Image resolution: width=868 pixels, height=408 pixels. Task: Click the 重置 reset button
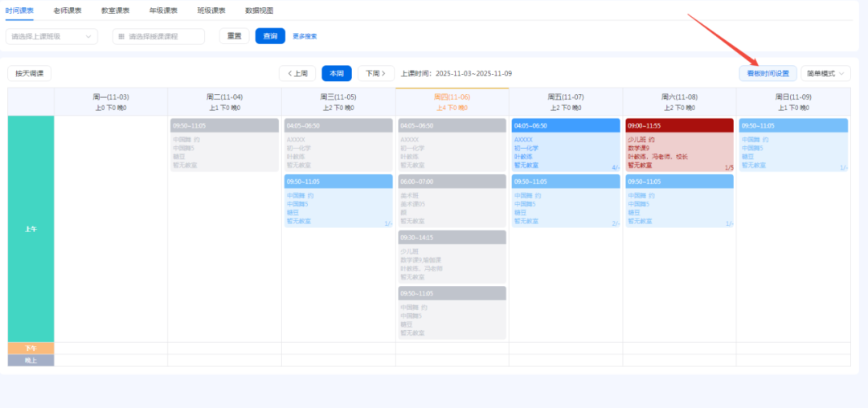click(x=234, y=36)
